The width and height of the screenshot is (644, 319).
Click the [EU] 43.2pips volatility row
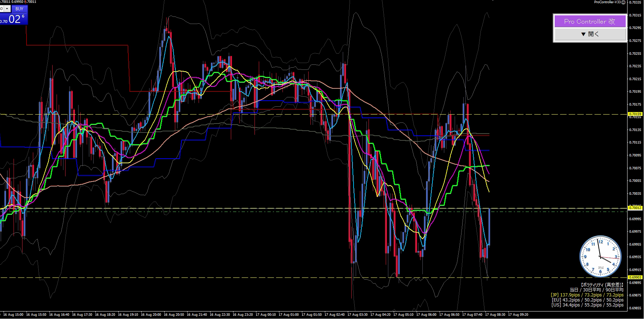588,300
